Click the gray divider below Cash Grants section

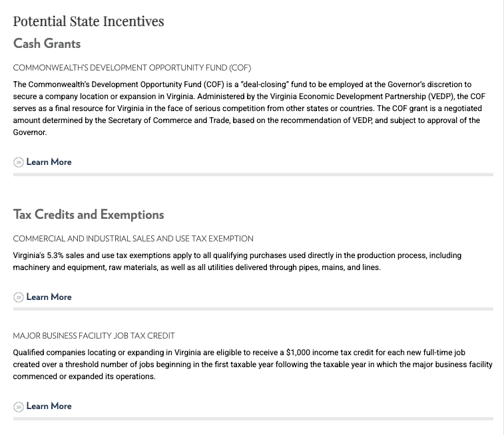coord(253,175)
